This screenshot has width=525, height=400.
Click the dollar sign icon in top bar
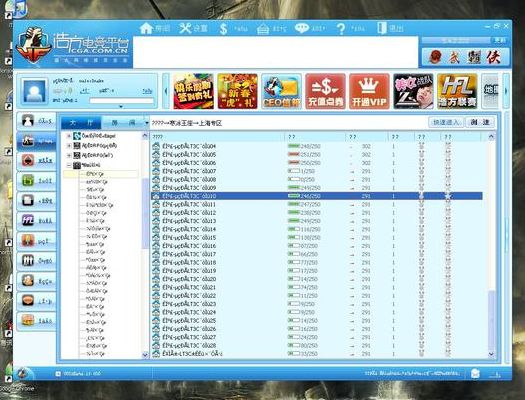pyautogui.click(x=223, y=29)
